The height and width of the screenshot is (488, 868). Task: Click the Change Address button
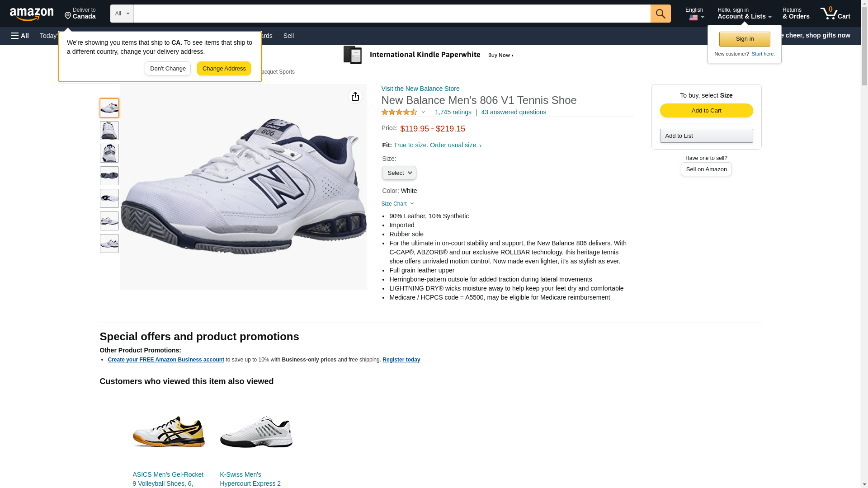[224, 69]
